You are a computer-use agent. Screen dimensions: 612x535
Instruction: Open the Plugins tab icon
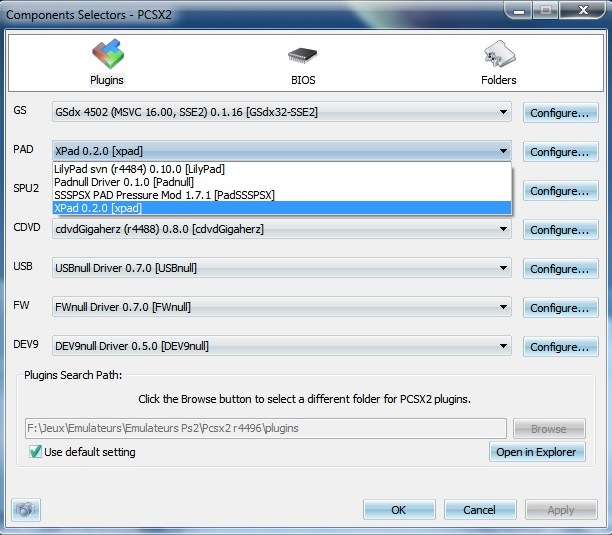tap(108, 53)
